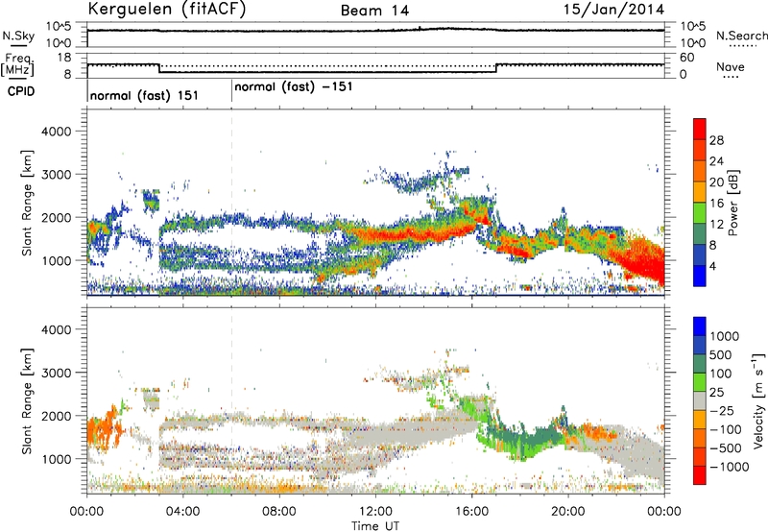Screen dimensions: 768x532
Task: Pick the light green 12–16 dB power colorbar segment
Action: coord(700,213)
